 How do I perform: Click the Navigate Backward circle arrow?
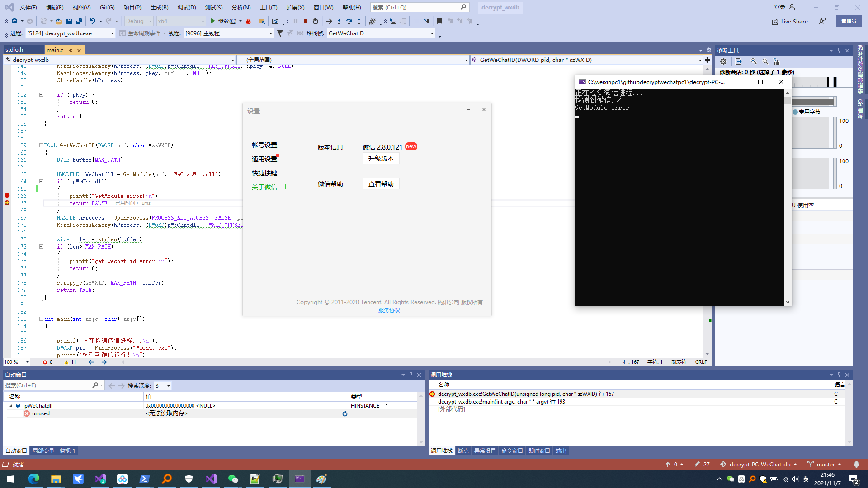[14, 21]
